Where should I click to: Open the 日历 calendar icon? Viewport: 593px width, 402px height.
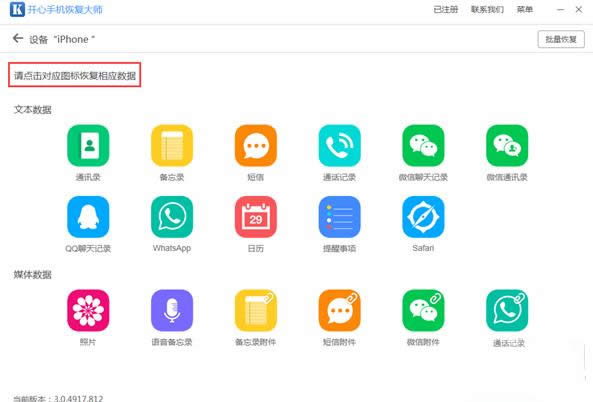(x=256, y=217)
